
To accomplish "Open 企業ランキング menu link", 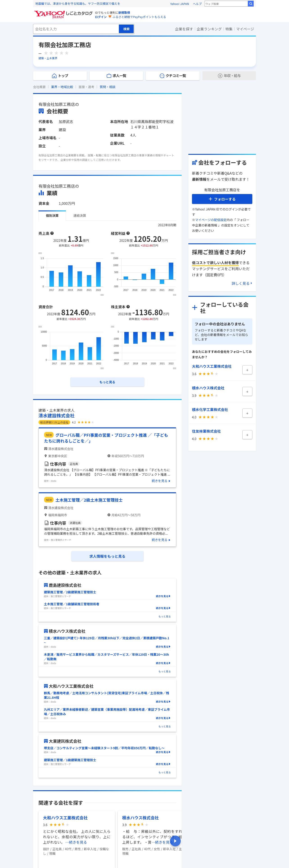I will [209, 29].
